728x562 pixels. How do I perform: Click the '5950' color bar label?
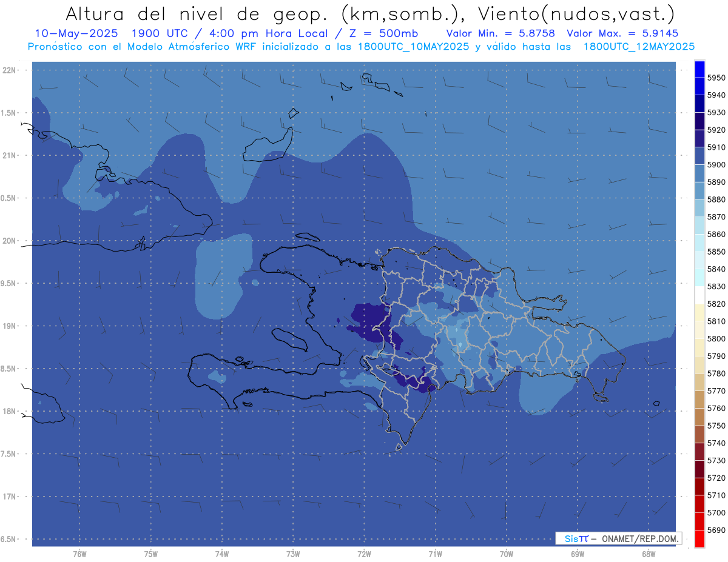[716, 78]
